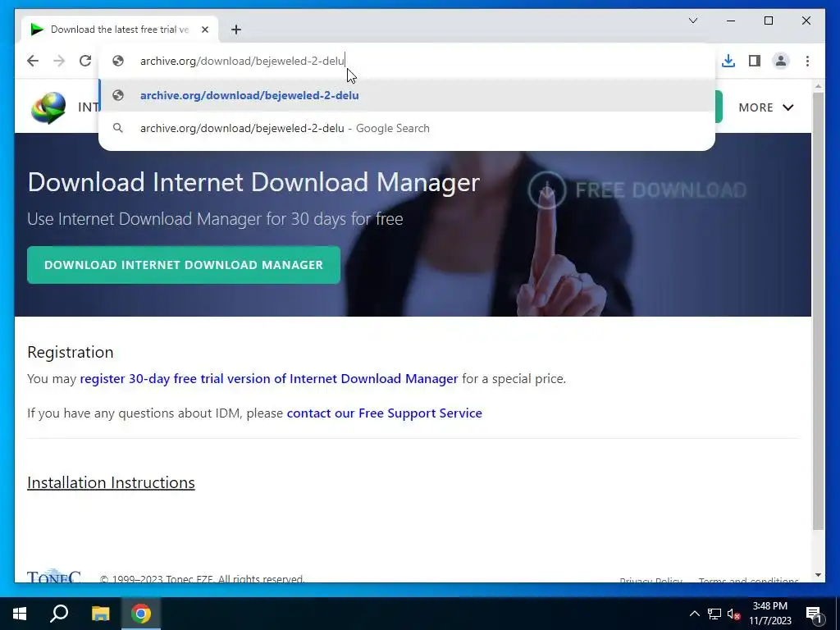Open contact our Free Support Service link
The image size is (840, 630).
click(x=384, y=413)
